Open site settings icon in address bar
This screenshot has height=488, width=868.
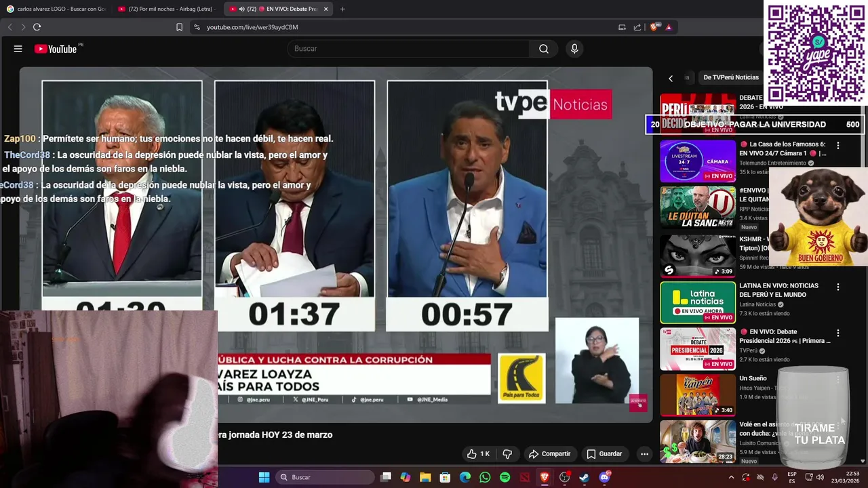click(x=197, y=27)
